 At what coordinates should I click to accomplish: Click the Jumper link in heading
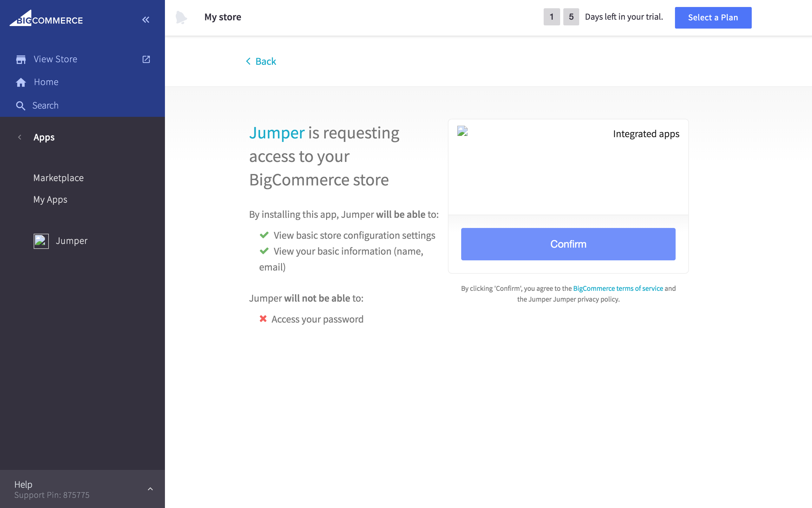[x=277, y=133]
